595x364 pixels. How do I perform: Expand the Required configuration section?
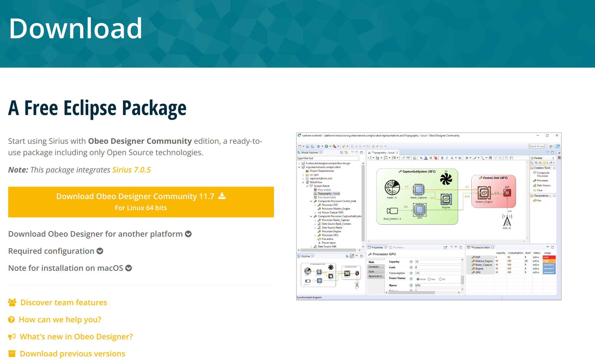56,251
